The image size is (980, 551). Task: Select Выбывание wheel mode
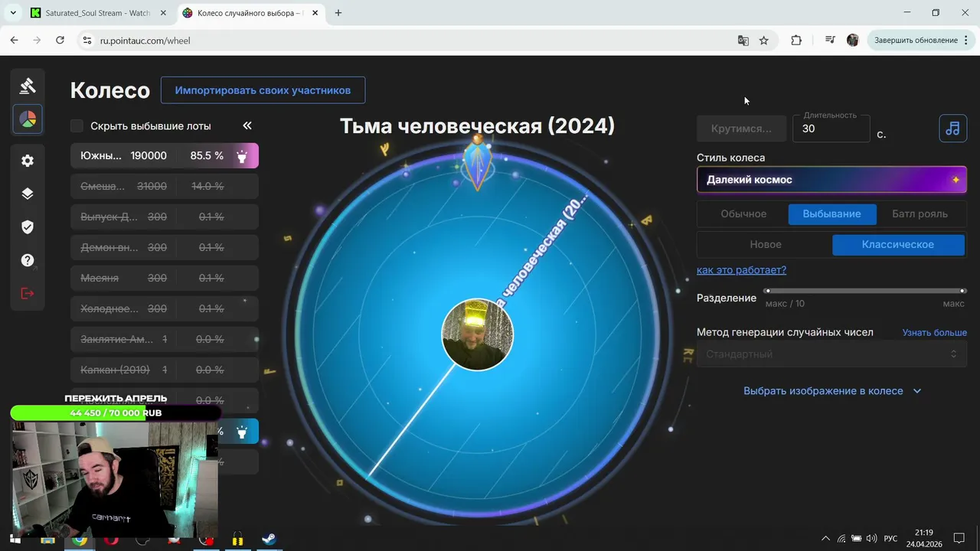point(831,214)
